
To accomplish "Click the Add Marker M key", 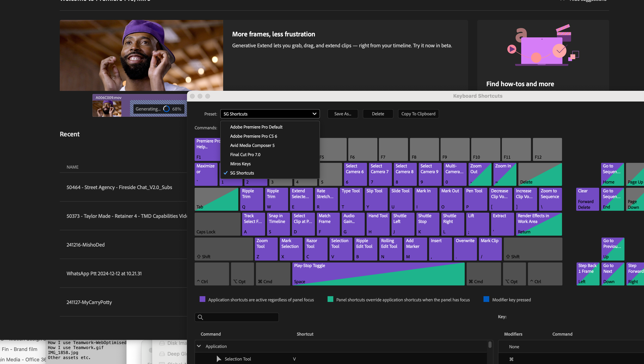I will [415, 249].
